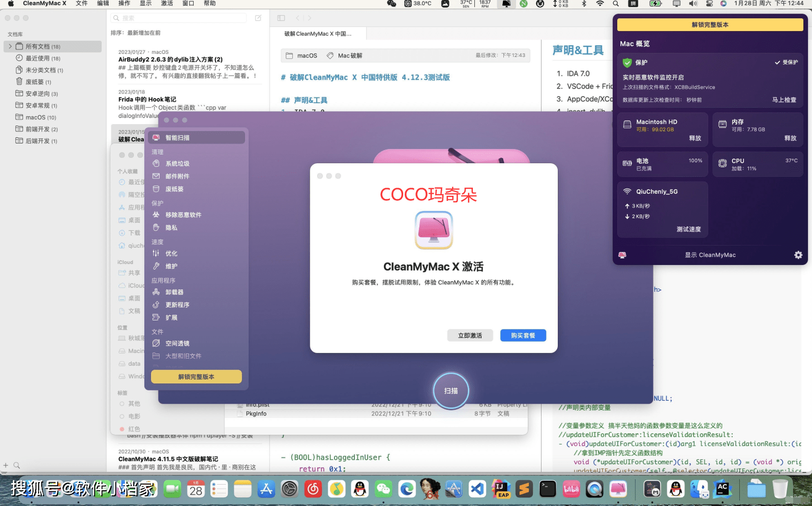Click the CPU card in menu popup
This screenshot has height=506, width=812.
[758, 164]
